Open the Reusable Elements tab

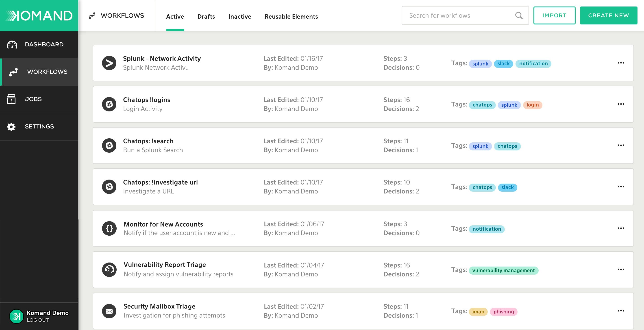pyautogui.click(x=291, y=17)
